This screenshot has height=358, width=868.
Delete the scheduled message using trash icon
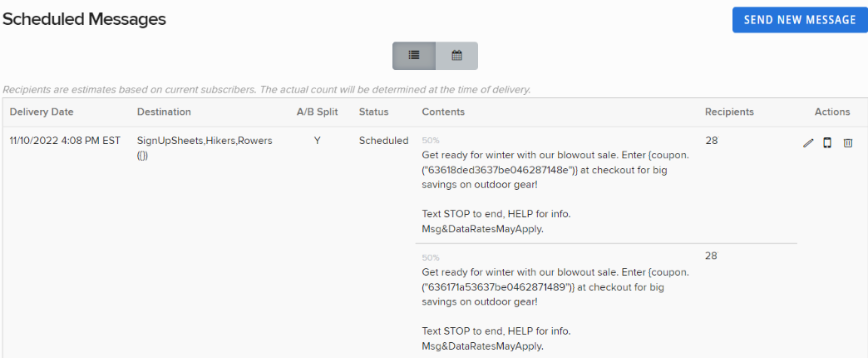[x=848, y=143]
